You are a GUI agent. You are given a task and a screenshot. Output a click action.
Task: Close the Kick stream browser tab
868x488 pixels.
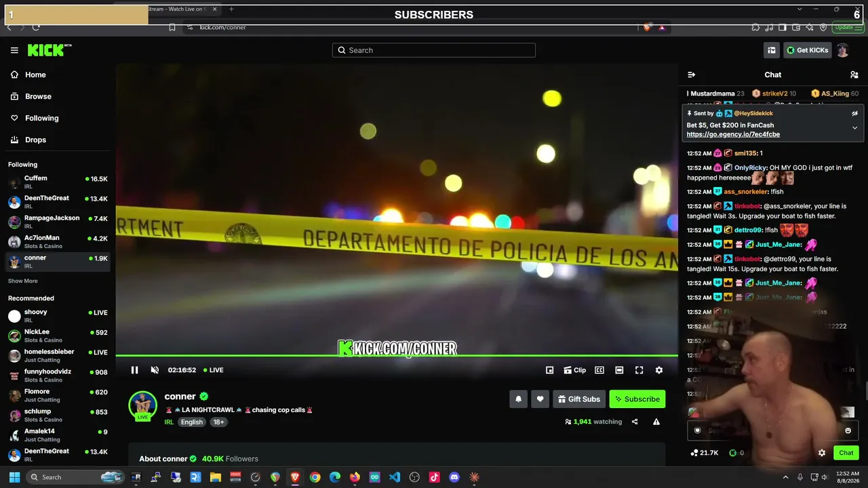point(215,9)
